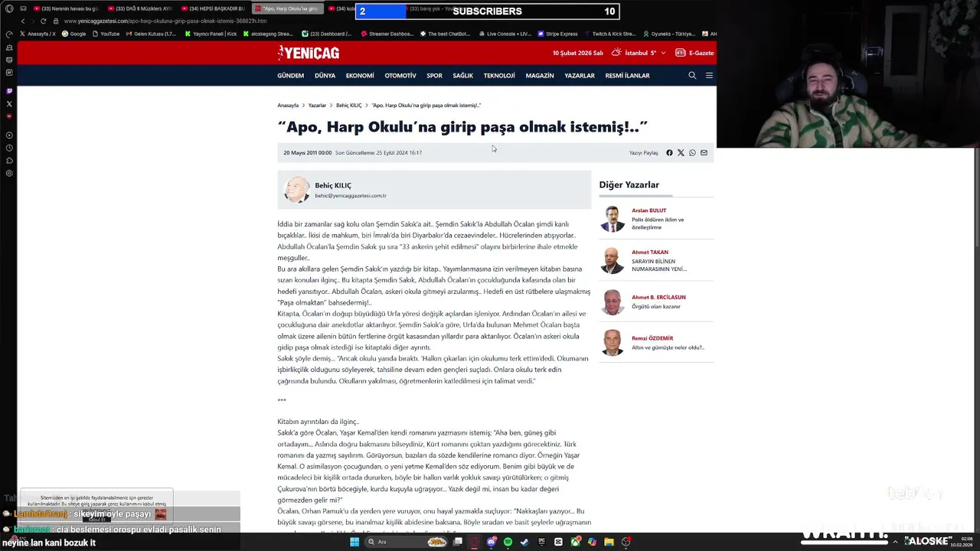Open Behiç KILIÇ breadcrumb link
Screen dimensions: 980x551
(x=348, y=106)
